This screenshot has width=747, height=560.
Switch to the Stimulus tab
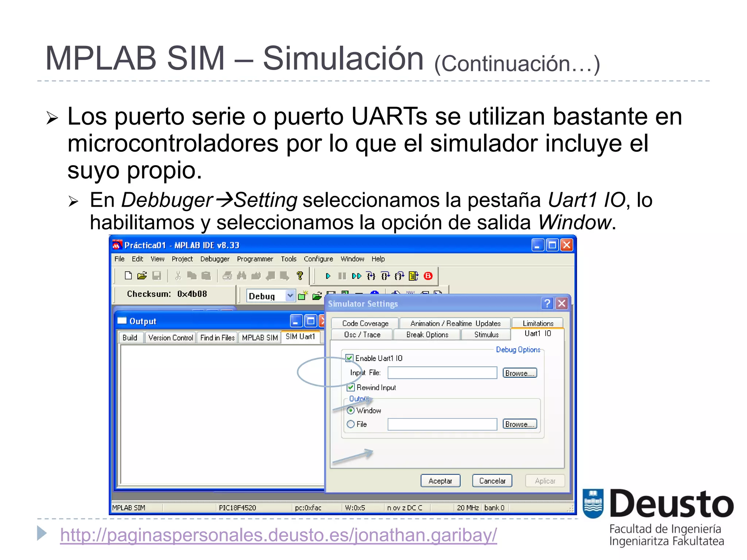[x=486, y=335]
